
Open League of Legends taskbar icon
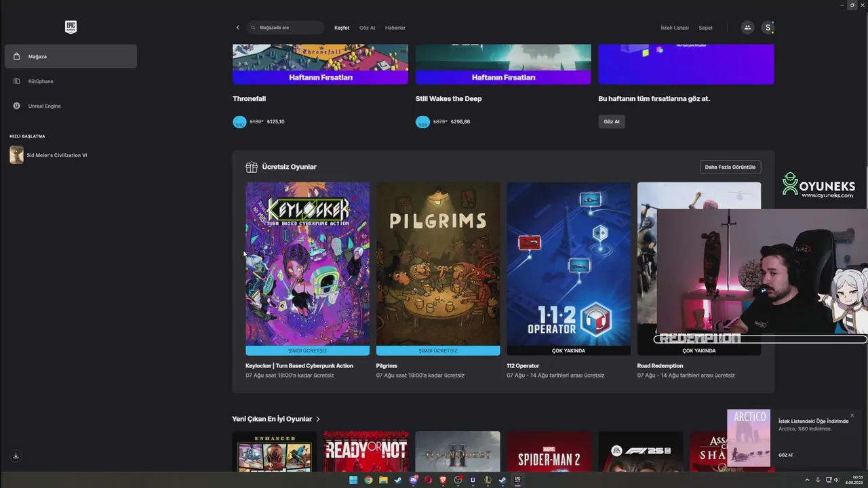488,480
